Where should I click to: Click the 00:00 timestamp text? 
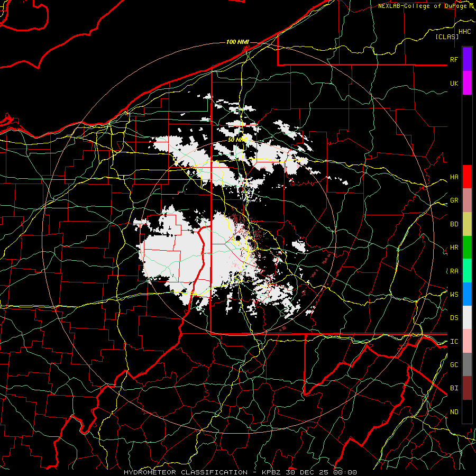(x=345, y=472)
